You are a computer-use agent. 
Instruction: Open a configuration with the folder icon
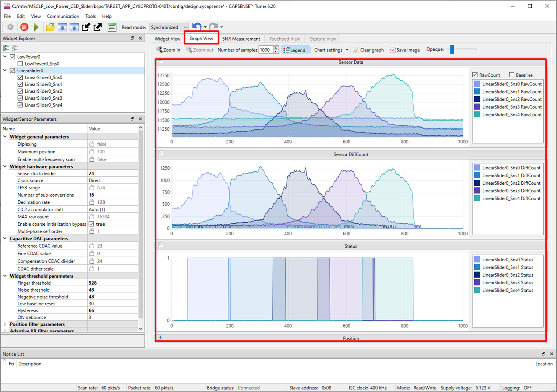50,27
